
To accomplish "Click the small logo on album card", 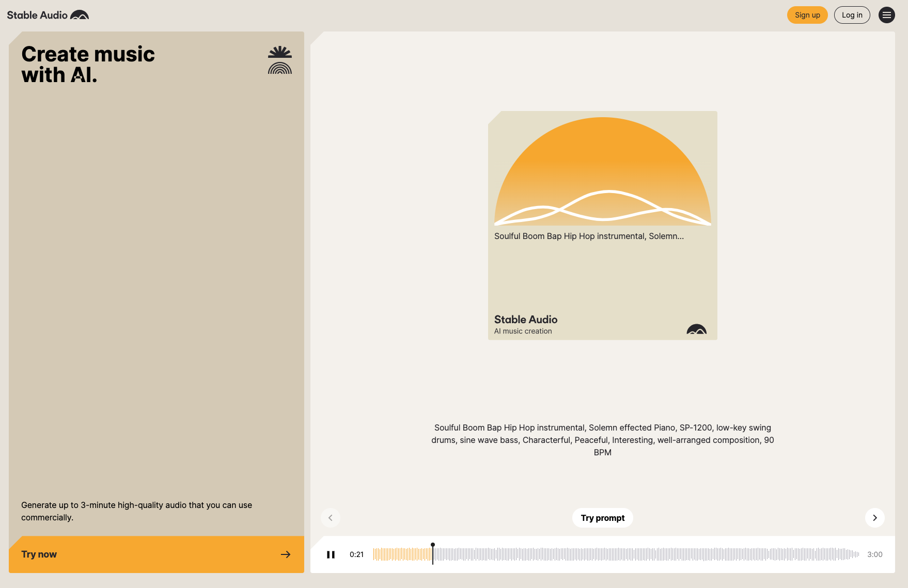I will point(696,329).
